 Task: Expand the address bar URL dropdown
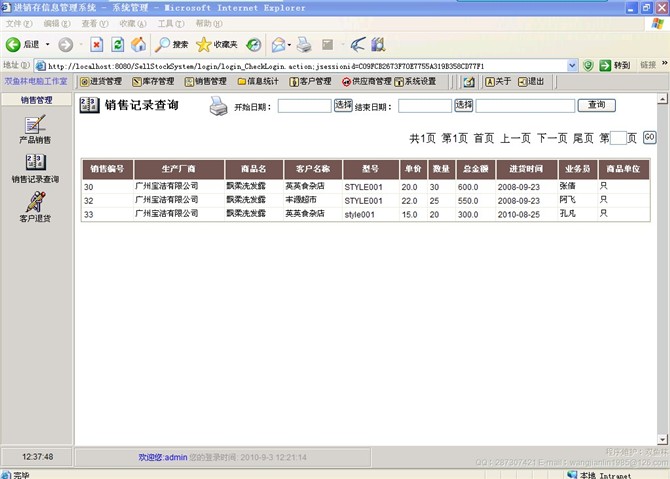coord(573,65)
